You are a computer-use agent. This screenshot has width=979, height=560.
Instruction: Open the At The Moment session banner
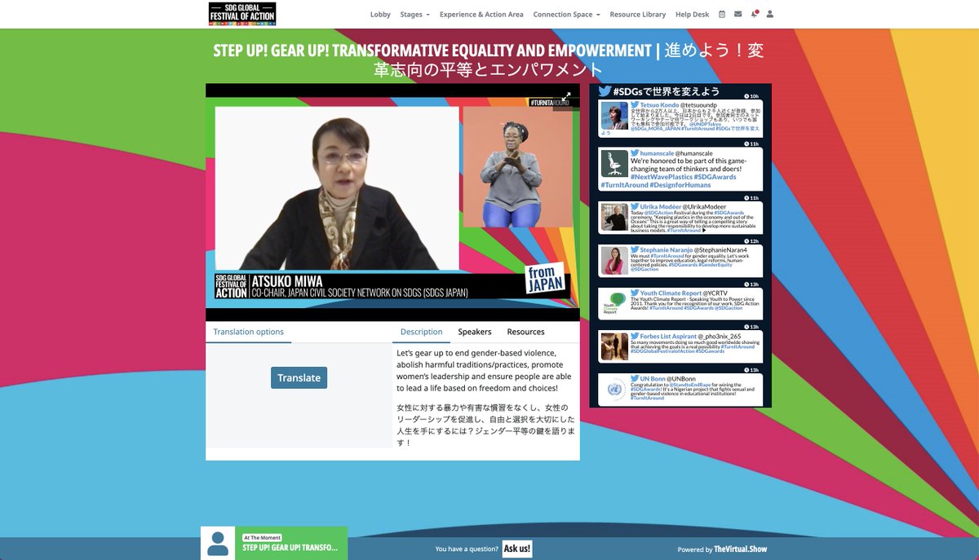pos(290,543)
